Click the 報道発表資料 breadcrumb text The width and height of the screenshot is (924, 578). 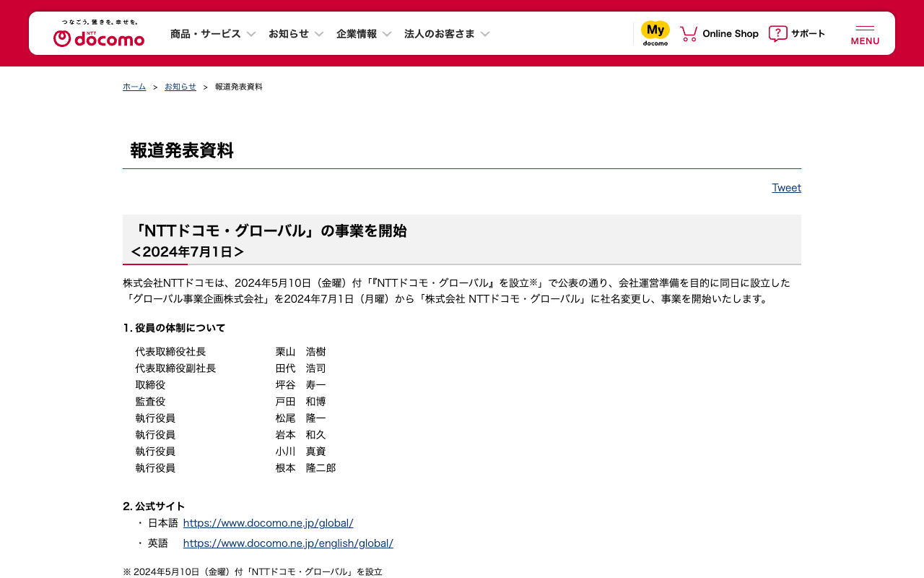[x=239, y=87]
